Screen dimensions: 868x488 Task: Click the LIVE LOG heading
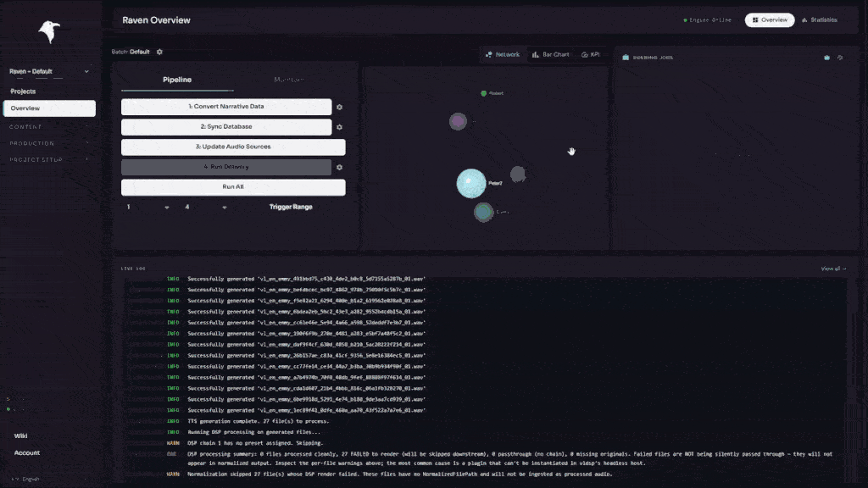(133, 269)
